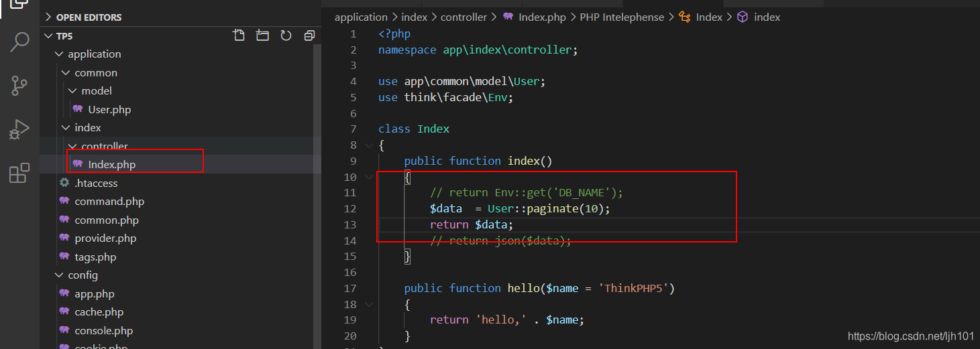This screenshot has width=980, height=349.
Task: Collapse all folders in explorer
Action: tap(309, 36)
